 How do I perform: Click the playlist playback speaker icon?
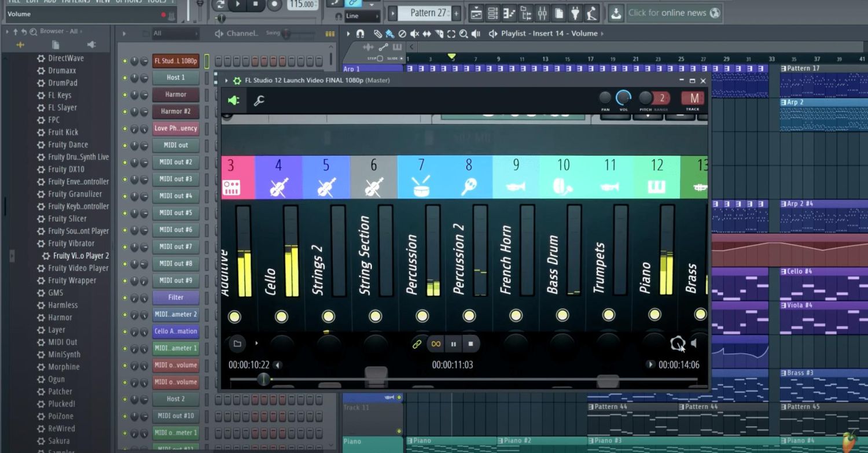pyautogui.click(x=476, y=34)
